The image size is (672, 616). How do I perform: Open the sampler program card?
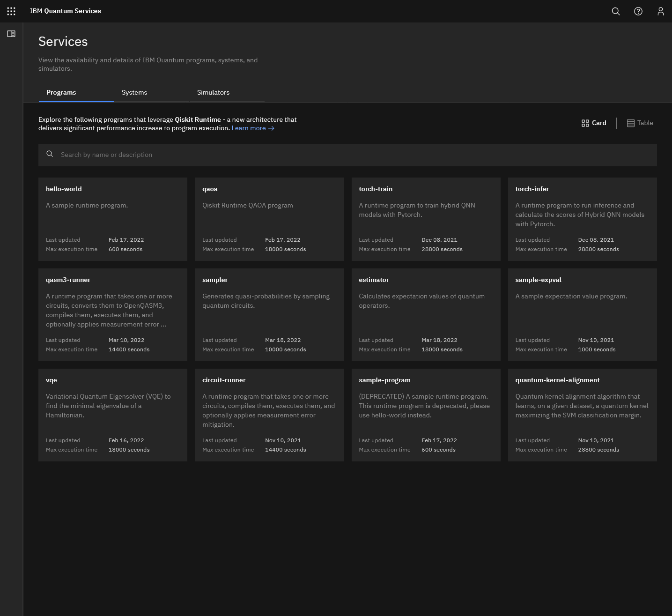click(269, 315)
